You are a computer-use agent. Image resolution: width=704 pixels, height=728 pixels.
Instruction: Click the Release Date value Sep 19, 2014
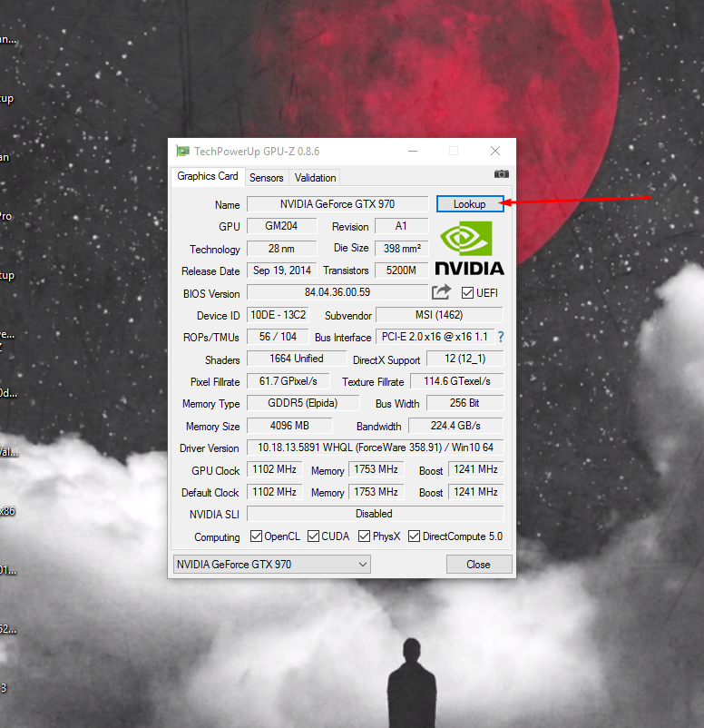282,271
